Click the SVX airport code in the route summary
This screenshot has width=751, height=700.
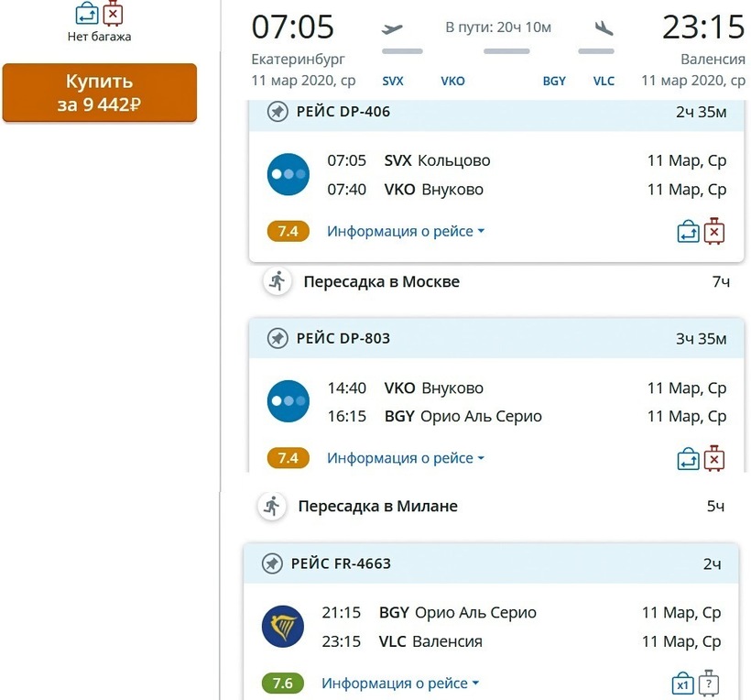coord(393,81)
